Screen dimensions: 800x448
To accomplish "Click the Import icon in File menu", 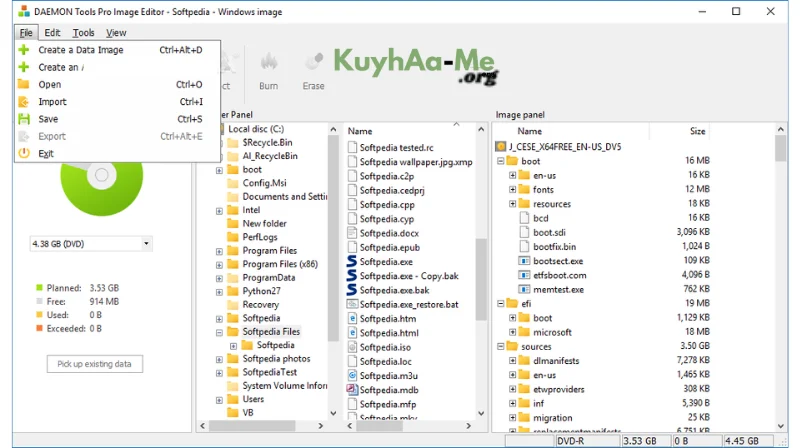I will tap(23, 102).
